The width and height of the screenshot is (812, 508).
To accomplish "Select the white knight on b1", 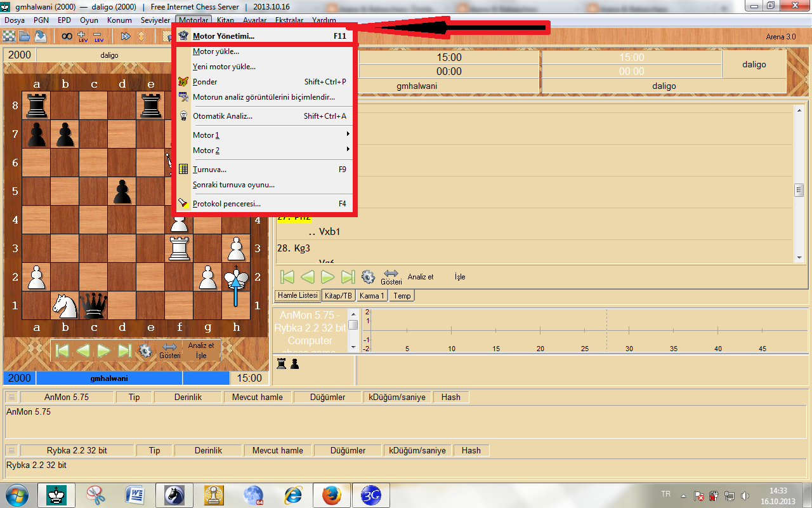I will tap(65, 305).
